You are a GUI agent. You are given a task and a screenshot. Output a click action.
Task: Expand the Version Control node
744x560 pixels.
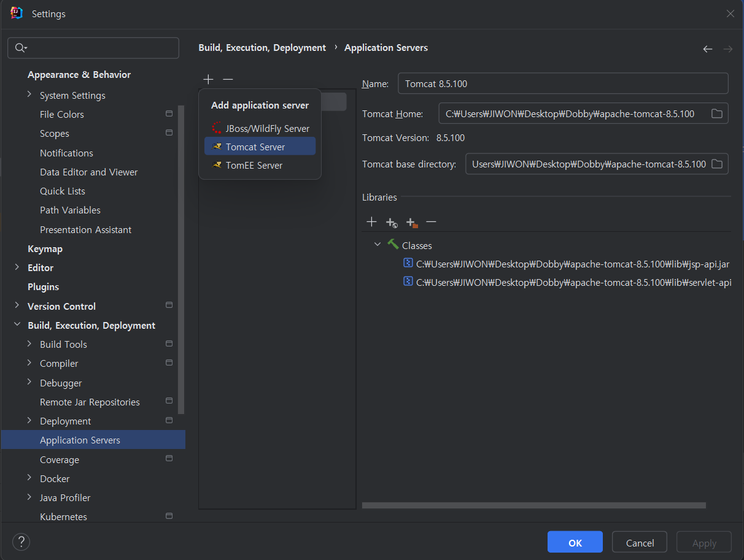[17, 305]
